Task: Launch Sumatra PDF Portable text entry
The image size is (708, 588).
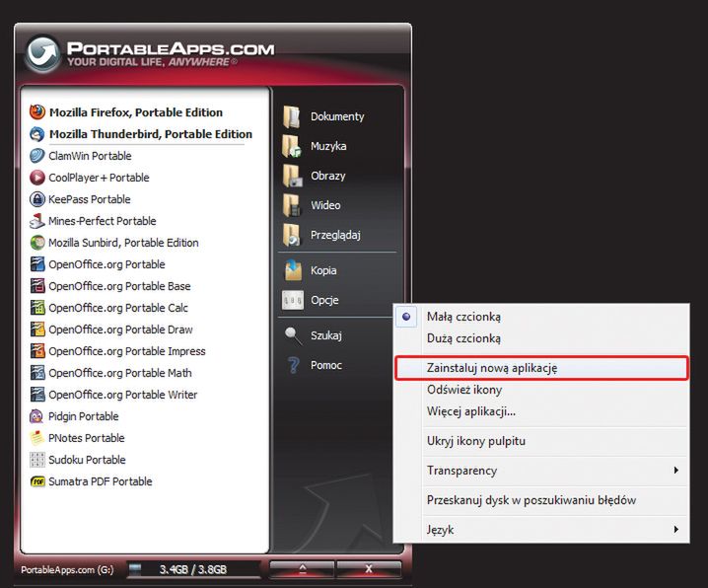Action: 101,481
